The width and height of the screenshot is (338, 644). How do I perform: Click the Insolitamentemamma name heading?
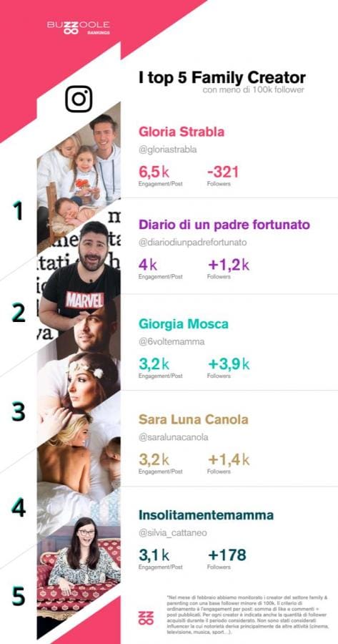tap(206, 514)
